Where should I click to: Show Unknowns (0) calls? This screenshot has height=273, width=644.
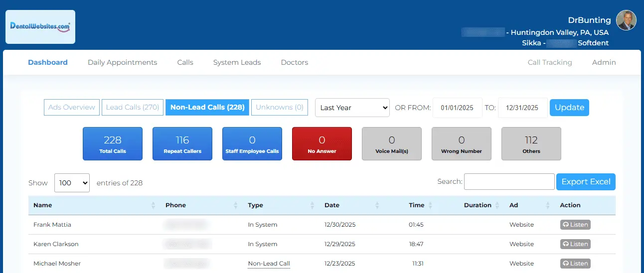click(x=280, y=107)
